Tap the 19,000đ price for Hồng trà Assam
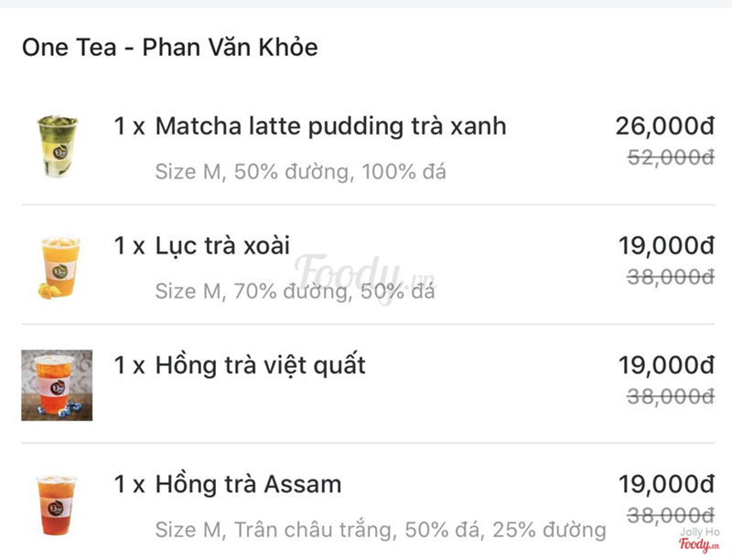The width and height of the screenshot is (732, 560). pos(666,484)
